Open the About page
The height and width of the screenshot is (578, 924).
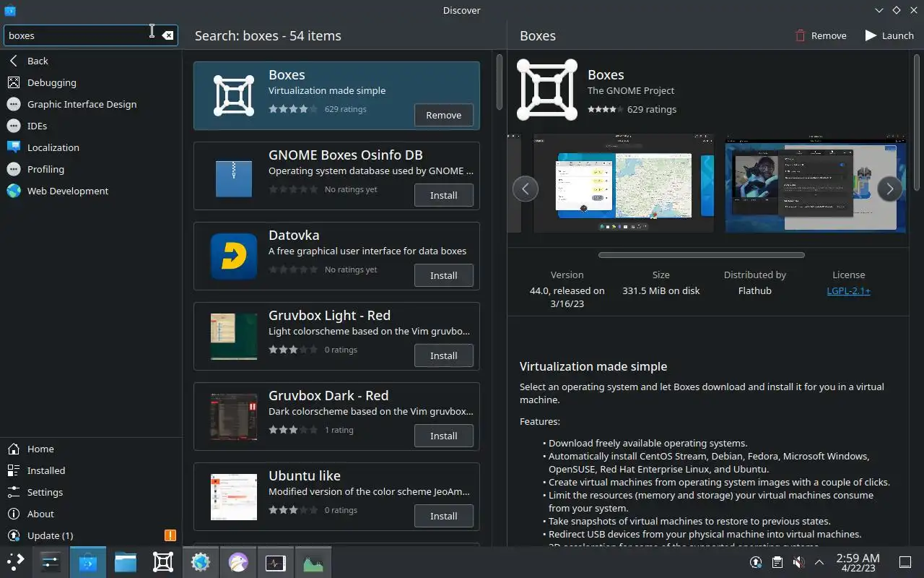91,514
